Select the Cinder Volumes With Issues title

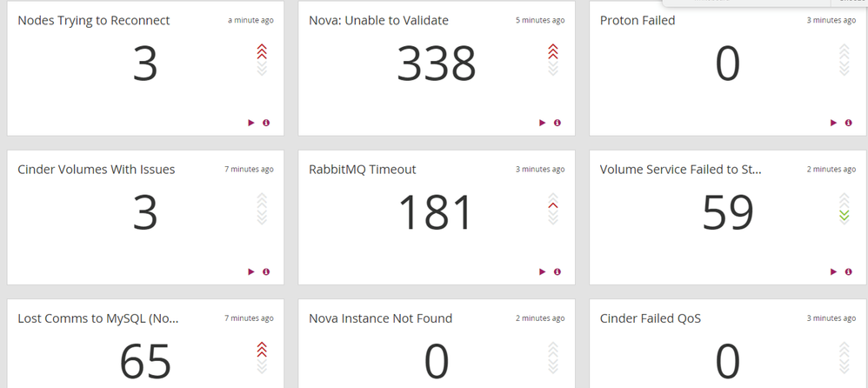[x=97, y=170]
